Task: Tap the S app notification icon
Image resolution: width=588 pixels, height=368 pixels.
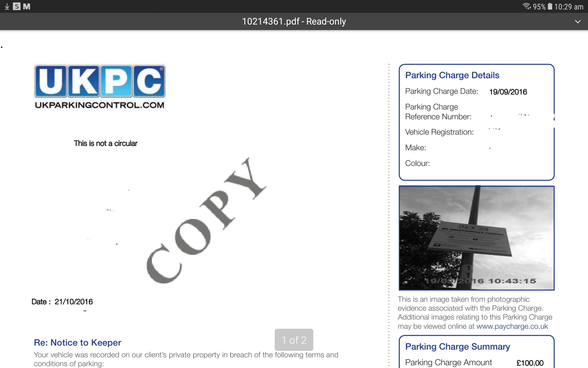Action: (17, 6)
